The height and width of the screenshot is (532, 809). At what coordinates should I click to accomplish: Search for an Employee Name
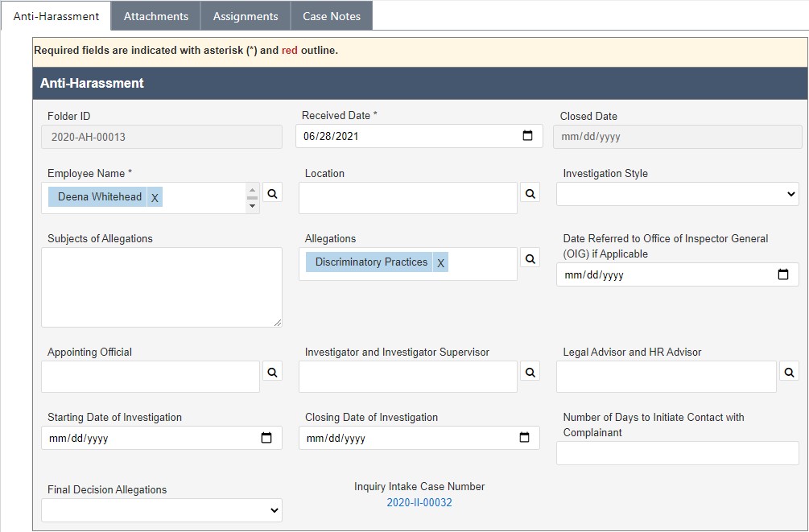[272, 193]
